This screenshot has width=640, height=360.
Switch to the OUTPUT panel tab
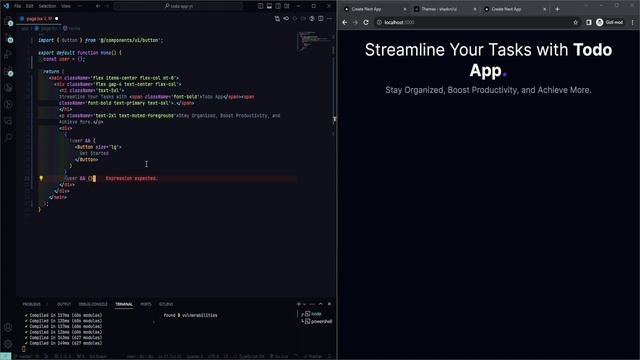[x=64, y=304]
